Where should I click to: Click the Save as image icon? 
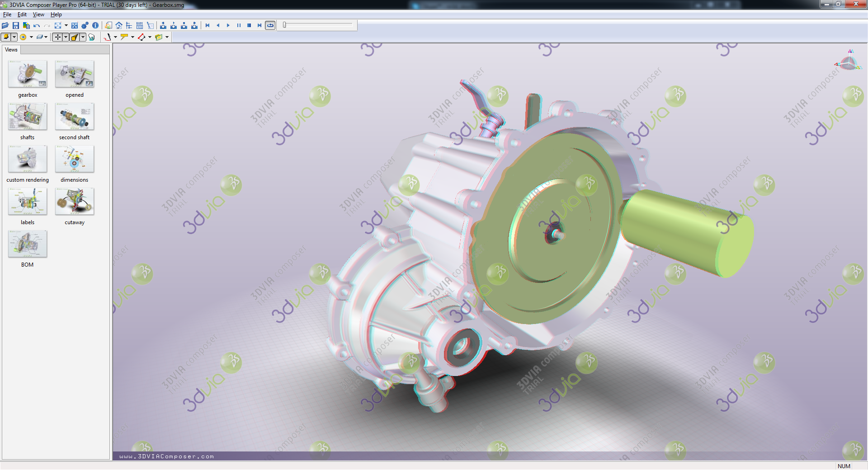coord(26,26)
